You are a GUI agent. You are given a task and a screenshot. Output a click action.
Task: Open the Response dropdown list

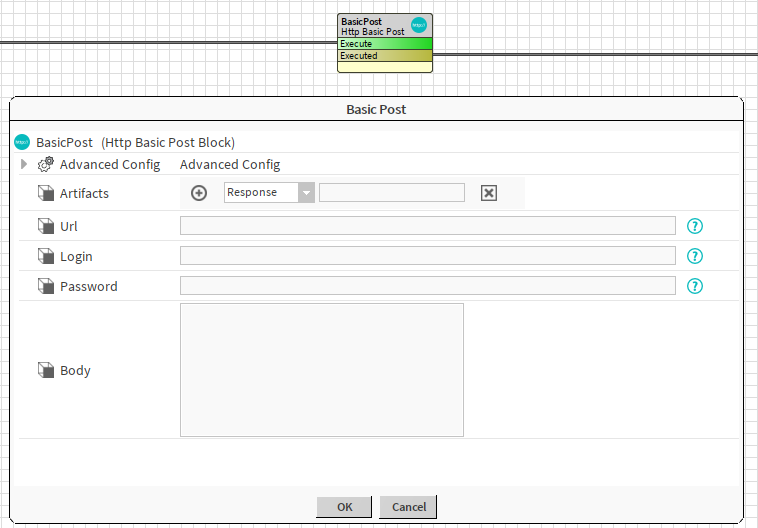tap(306, 193)
